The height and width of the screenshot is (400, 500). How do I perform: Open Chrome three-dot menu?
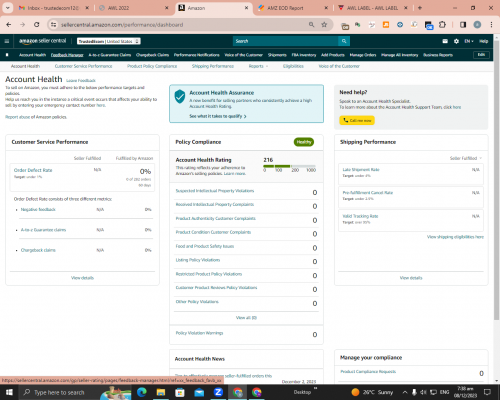(491, 25)
